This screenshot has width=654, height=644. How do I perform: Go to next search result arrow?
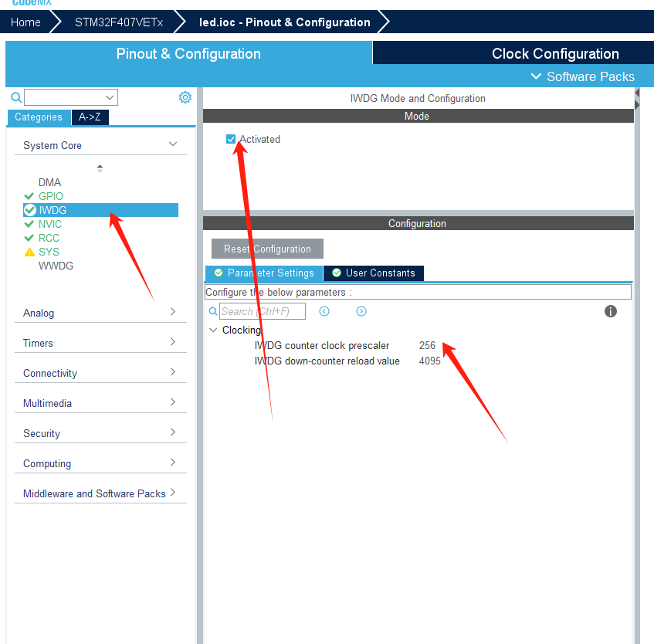click(x=361, y=311)
